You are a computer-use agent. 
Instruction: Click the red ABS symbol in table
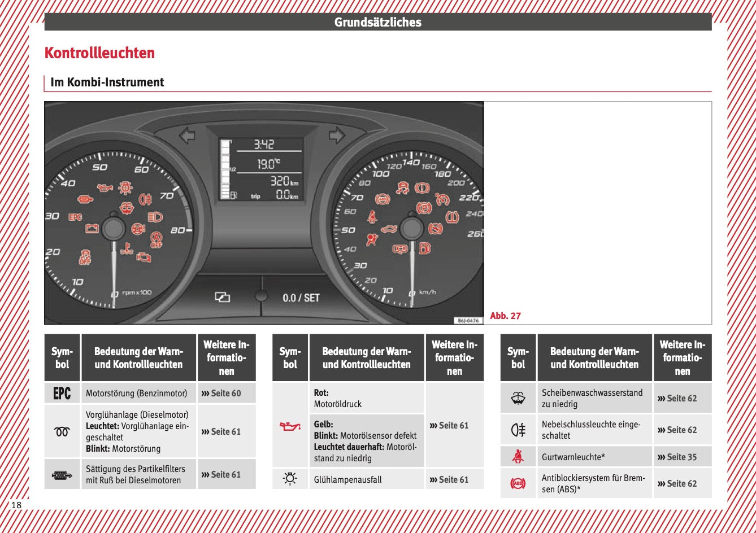(x=518, y=483)
